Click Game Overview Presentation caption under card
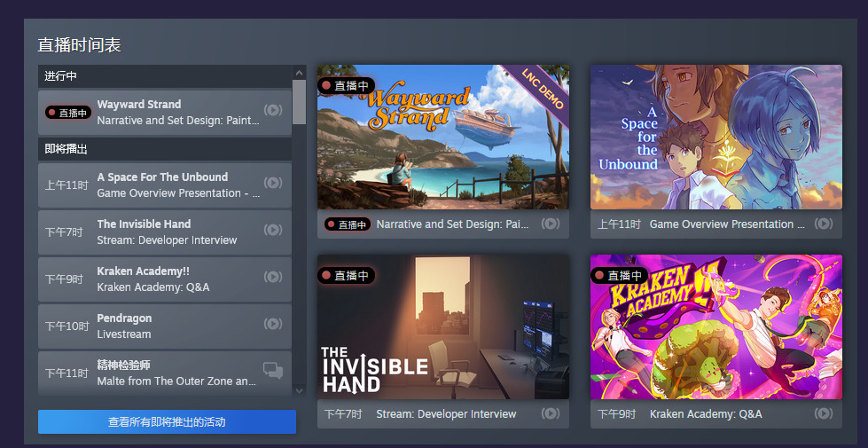This screenshot has height=448, width=868. pyautogui.click(x=727, y=224)
